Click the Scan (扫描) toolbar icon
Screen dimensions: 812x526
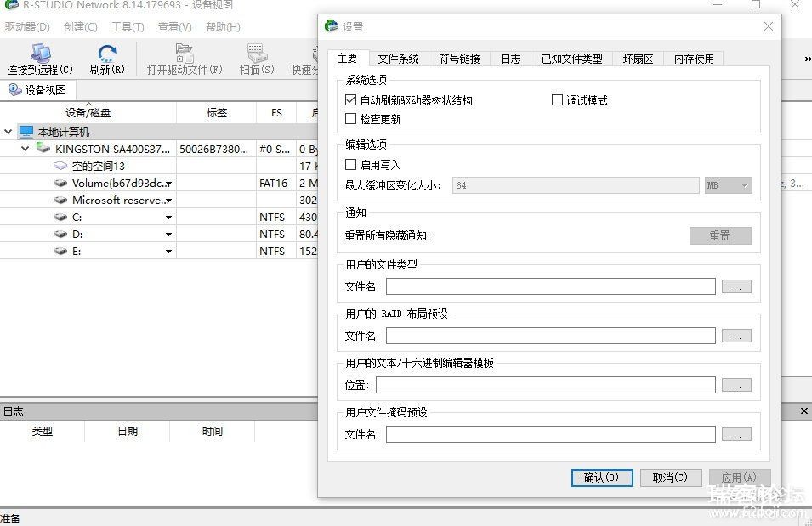pos(257,54)
